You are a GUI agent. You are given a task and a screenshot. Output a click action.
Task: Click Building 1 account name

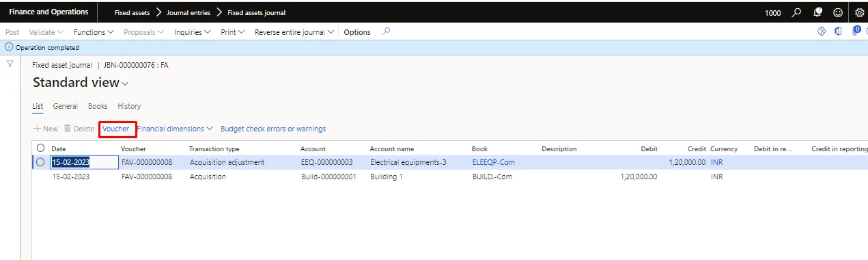(x=387, y=177)
